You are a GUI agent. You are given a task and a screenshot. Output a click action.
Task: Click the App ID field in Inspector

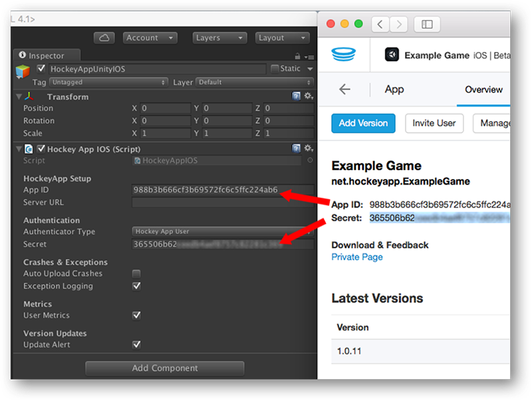[x=223, y=190]
